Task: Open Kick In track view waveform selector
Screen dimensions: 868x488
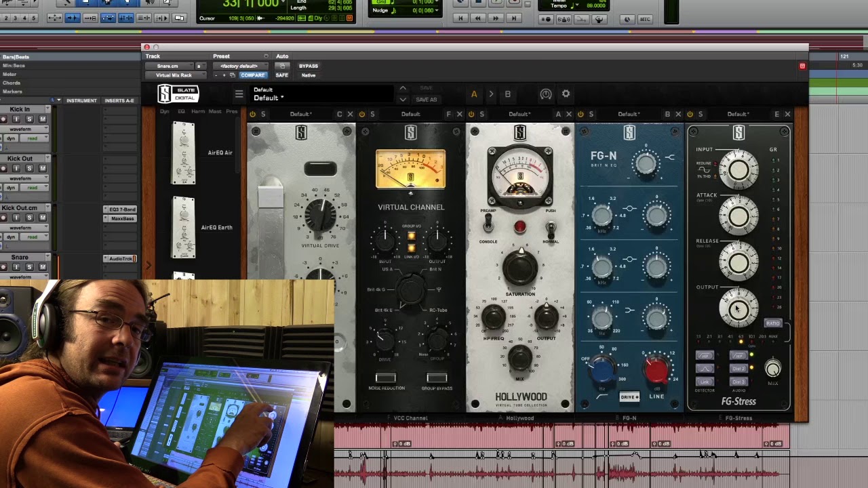Action: tap(22, 129)
